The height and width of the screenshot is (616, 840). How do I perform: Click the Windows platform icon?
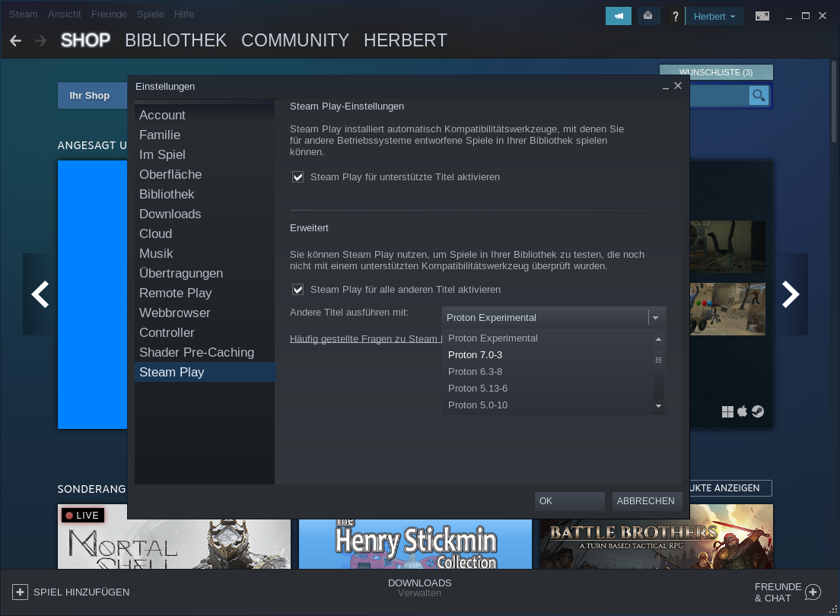pyautogui.click(x=727, y=411)
